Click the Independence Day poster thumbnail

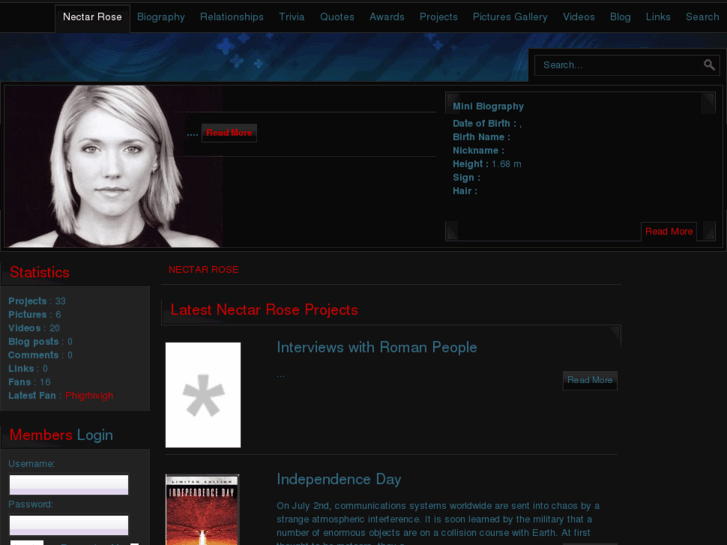(202, 509)
